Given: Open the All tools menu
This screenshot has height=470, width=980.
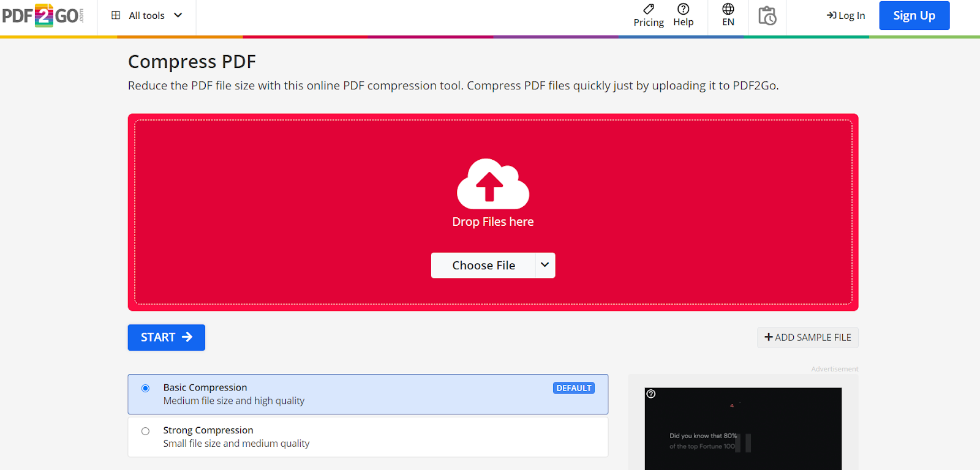Looking at the screenshot, I should (147, 16).
